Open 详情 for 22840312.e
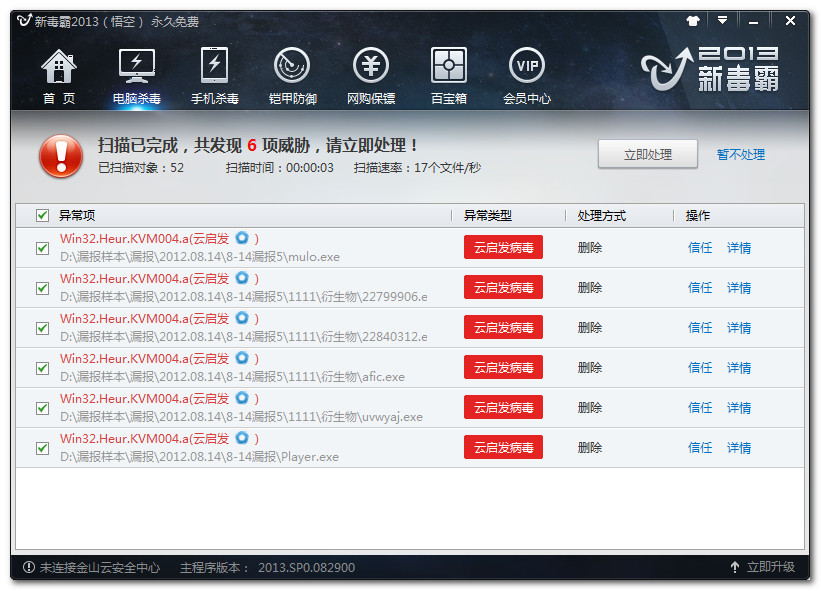This screenshot has height=591, width=821. point(739,328)
